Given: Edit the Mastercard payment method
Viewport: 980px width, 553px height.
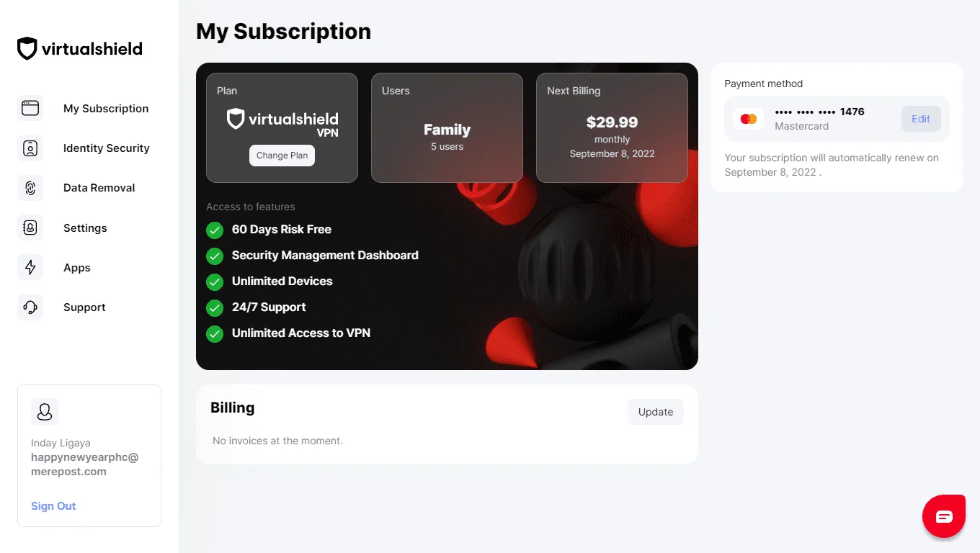Looking at the screenshot, I should [x=921, y=119].
